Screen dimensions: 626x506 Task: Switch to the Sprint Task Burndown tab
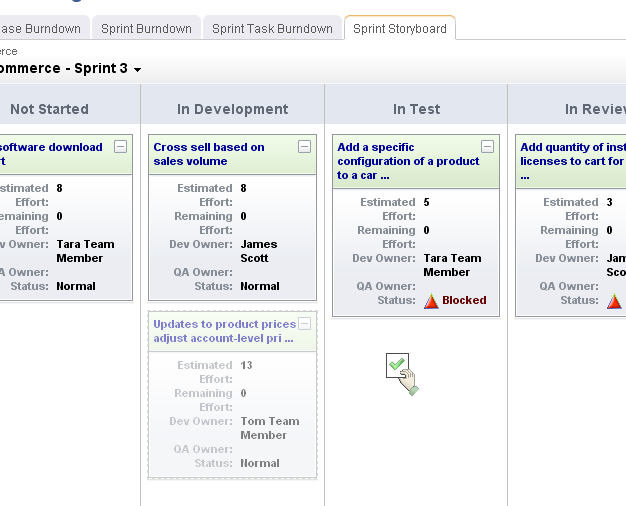272,29
